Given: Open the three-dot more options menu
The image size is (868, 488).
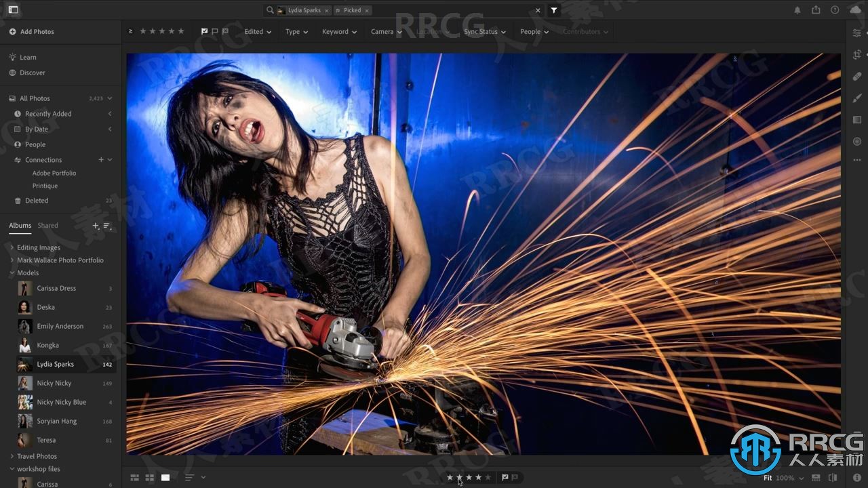Looking at the screenshot, I should [857, 160].
